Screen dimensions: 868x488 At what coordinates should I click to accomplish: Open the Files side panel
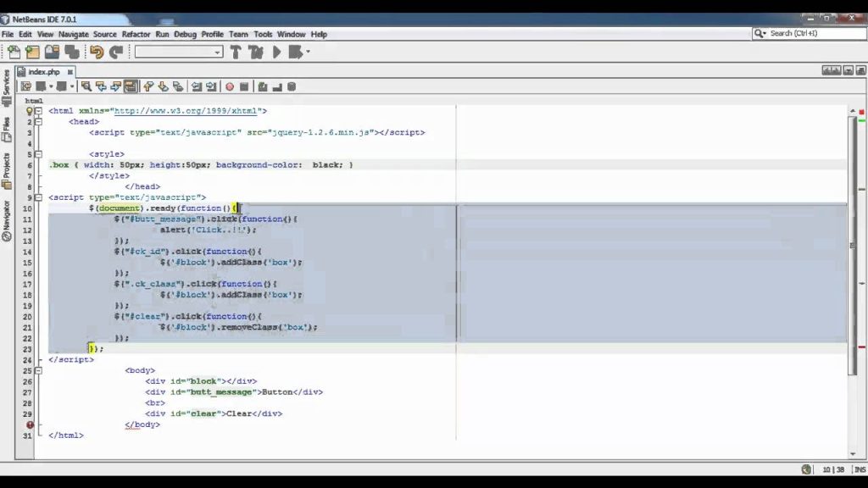(x=7, y=129)
